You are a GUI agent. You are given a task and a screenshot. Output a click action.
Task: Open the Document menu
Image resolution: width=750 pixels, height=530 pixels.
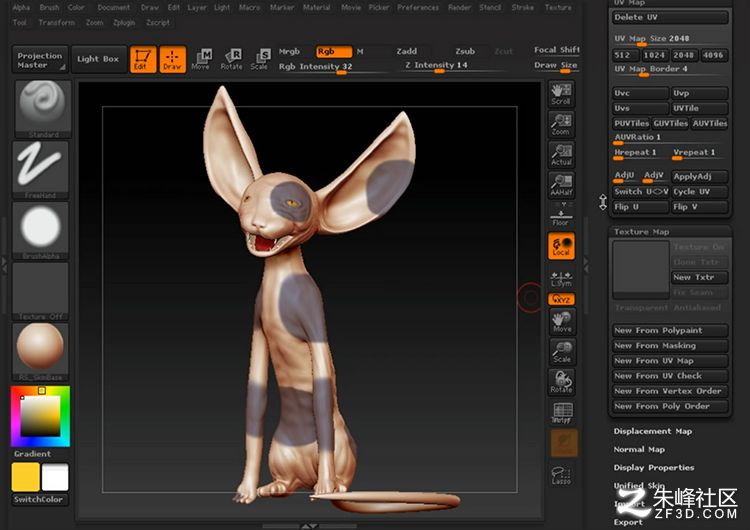(113, 8)
